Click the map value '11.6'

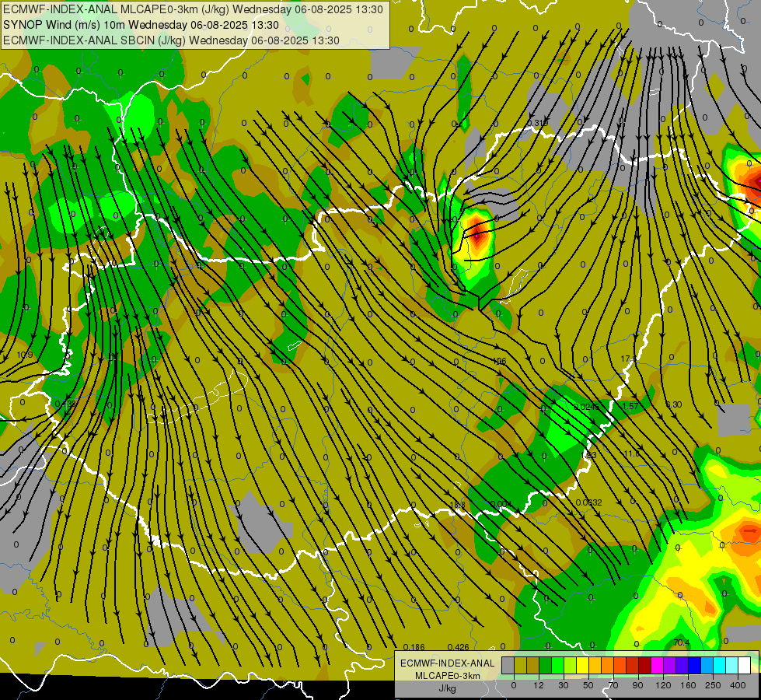coord(631,453)
